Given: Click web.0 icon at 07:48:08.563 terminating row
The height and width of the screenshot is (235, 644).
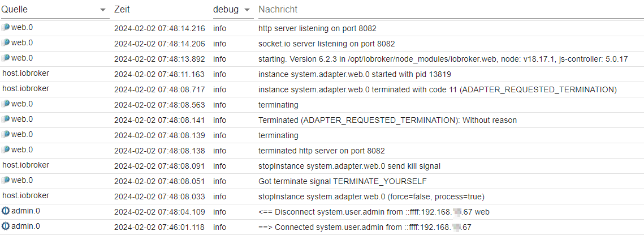Looking at the screenshot, I should coord(5,104).
